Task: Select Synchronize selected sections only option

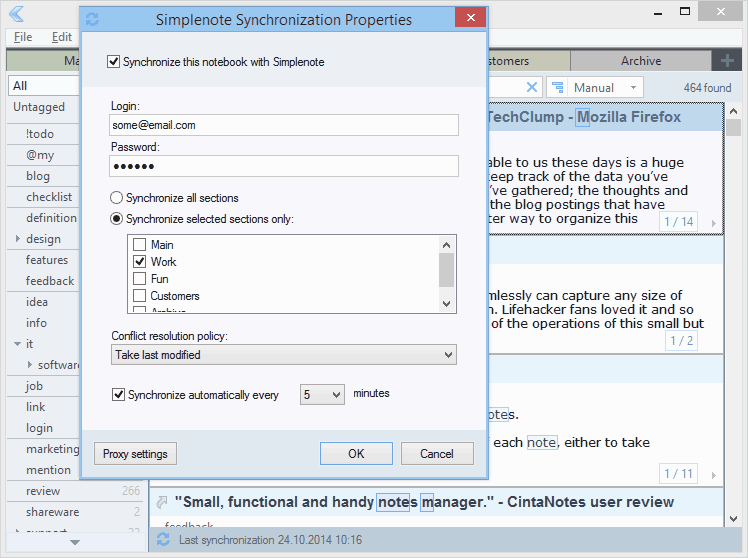Action: tap(116, 219)
